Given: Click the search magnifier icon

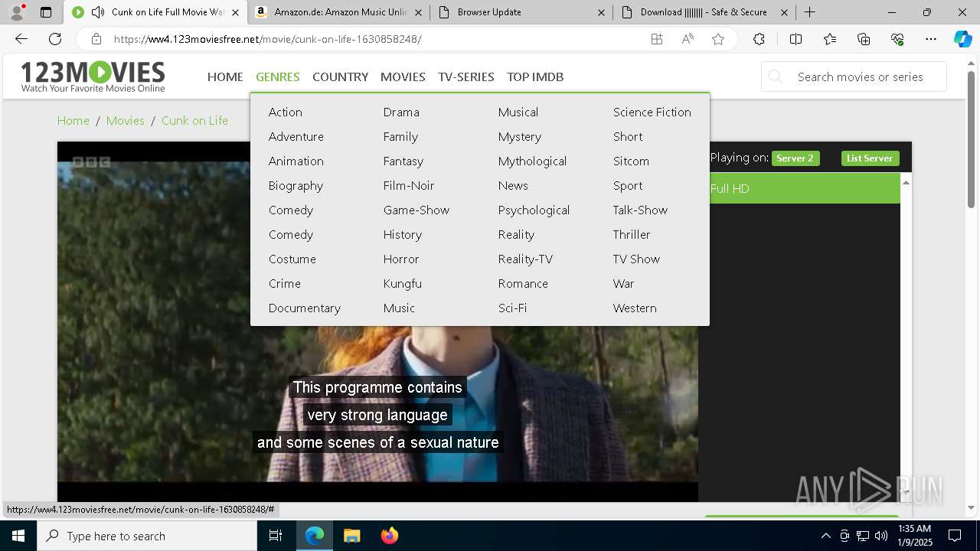Looking at the screenshot, I should [776, 77].
